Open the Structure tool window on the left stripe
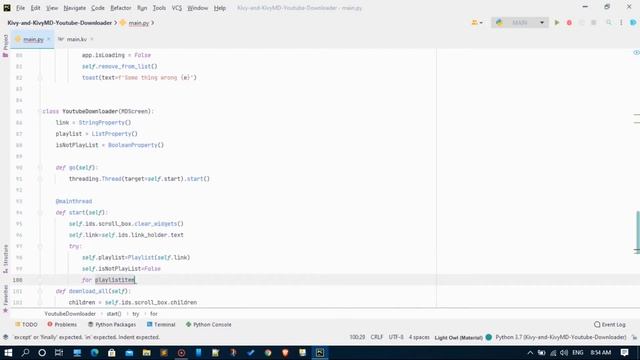The height and width of the screenshot is (360, 640). pos(5,259)
